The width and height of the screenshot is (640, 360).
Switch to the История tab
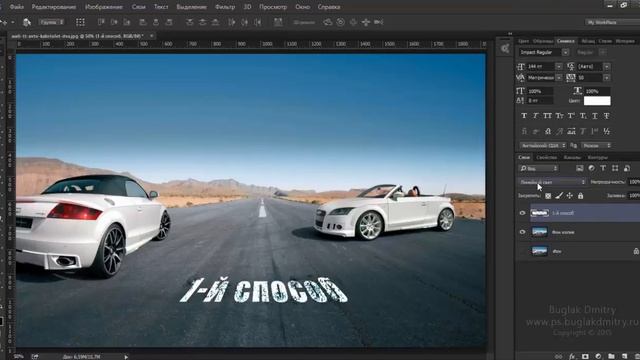625,41
